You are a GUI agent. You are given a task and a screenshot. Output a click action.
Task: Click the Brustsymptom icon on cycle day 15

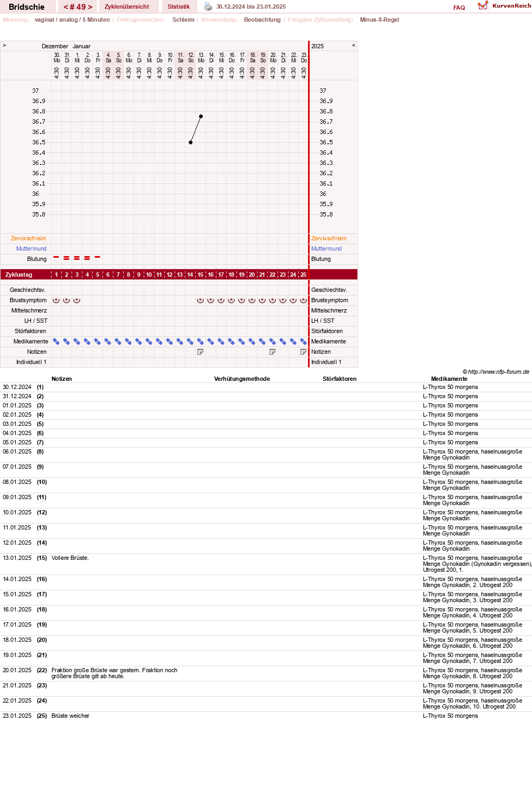(200, 300)
